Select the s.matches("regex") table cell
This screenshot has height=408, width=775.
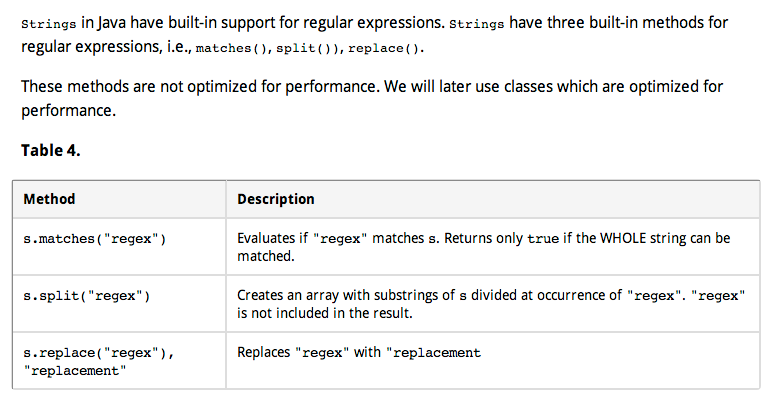(94, 240)
